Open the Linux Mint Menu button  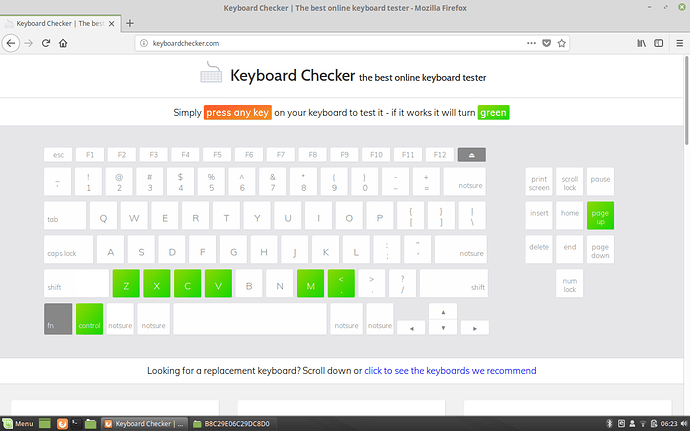(x=18, y=424)
